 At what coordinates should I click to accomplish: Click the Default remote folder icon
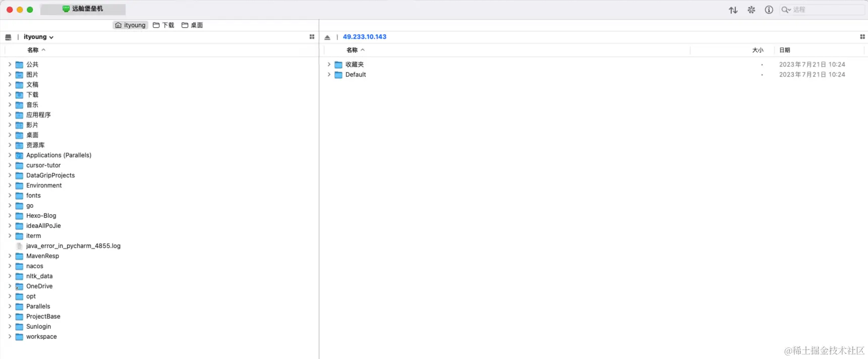338,75
